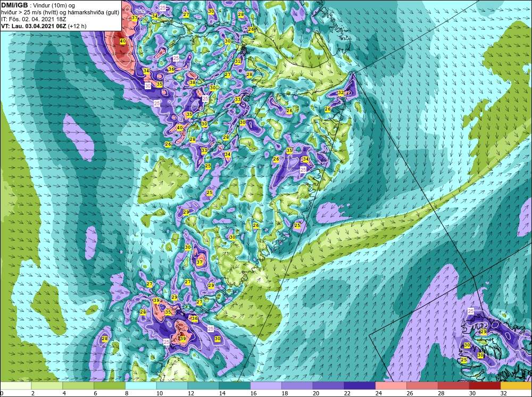
Task: Click the 28–30 m/s red legend swatch
Action: click(x=454, y=386)
